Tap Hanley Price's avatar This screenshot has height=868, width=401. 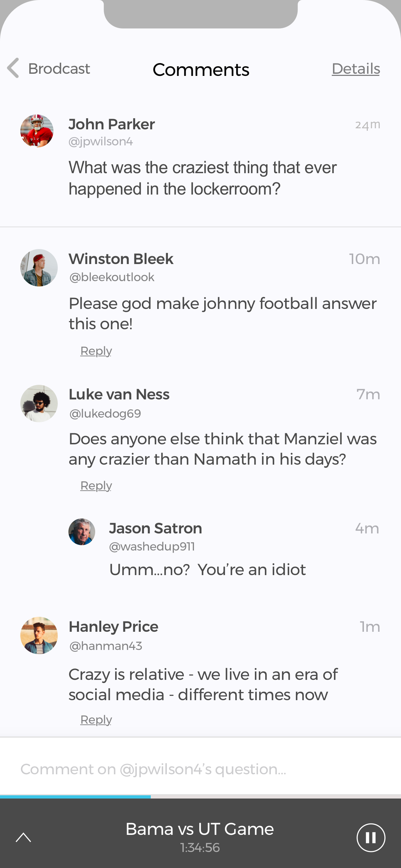[39, 635]
